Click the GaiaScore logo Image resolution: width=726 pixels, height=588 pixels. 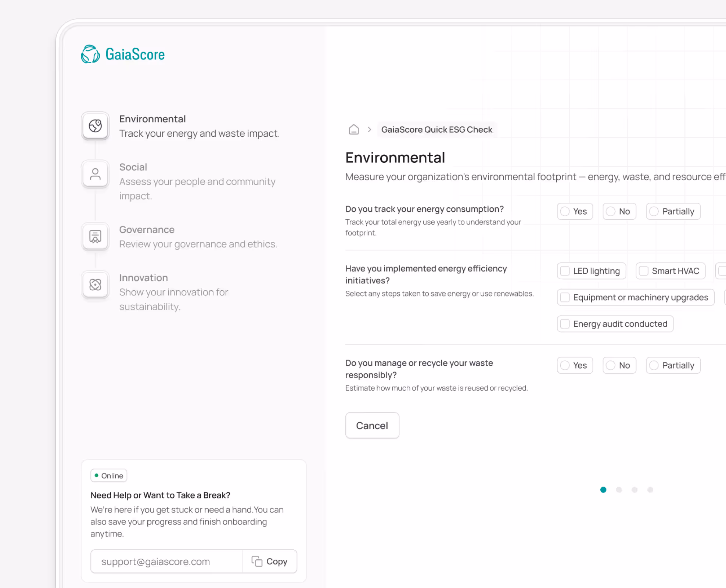pos(123,54)
